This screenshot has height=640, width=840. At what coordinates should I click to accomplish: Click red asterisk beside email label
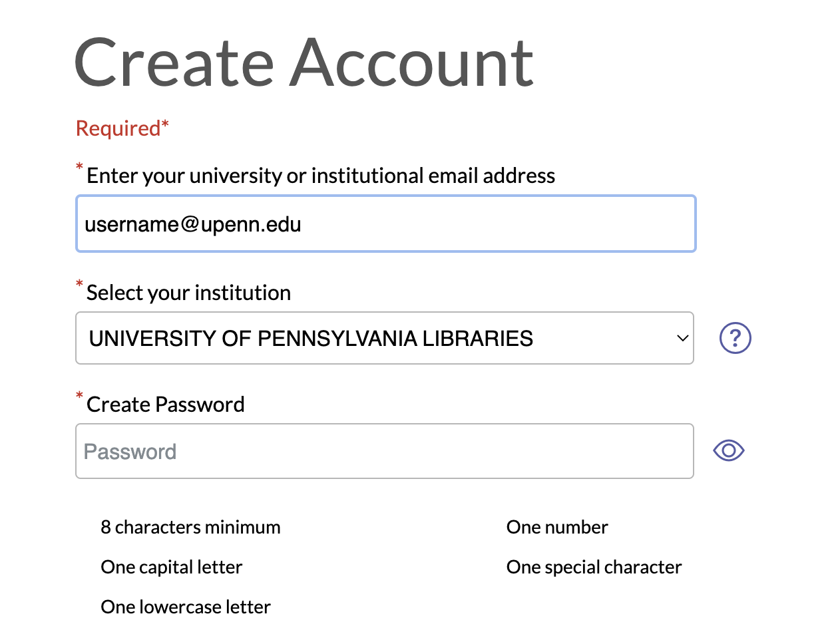79,167
